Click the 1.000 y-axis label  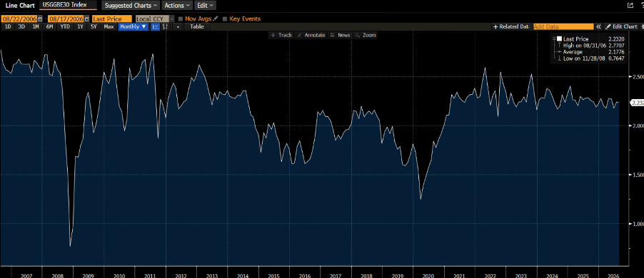[638, 224]
